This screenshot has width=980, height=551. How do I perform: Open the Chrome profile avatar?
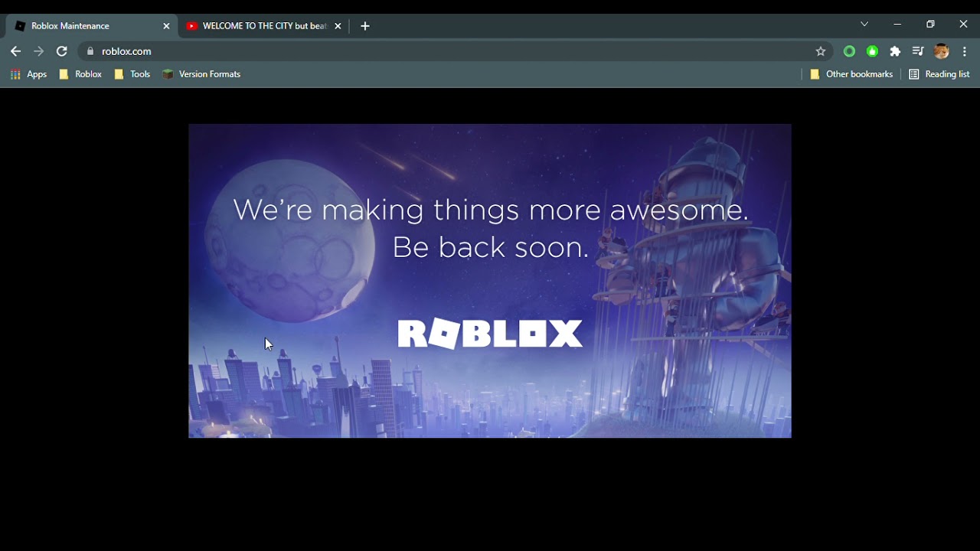pos(942,51)
